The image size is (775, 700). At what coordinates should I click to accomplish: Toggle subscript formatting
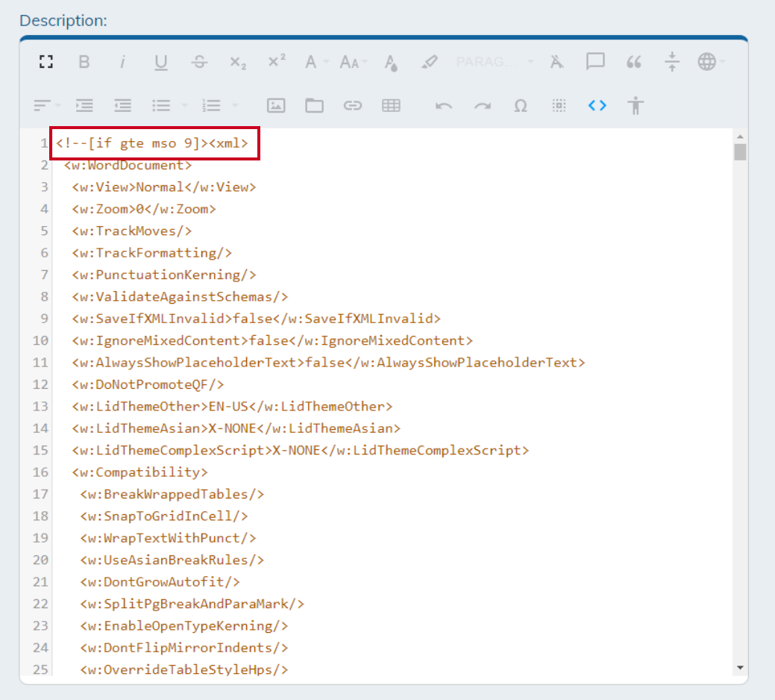tap(238, 63)
